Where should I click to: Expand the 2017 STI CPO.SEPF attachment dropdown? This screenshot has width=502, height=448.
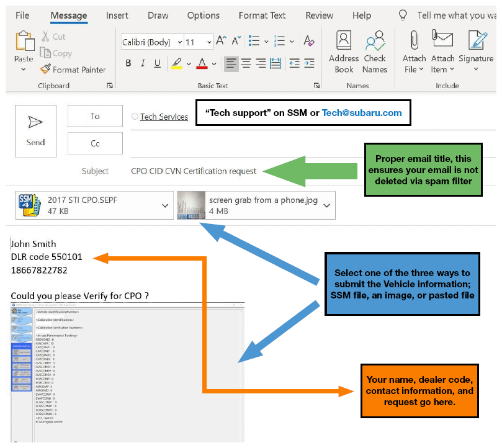[x=165, y=205]
